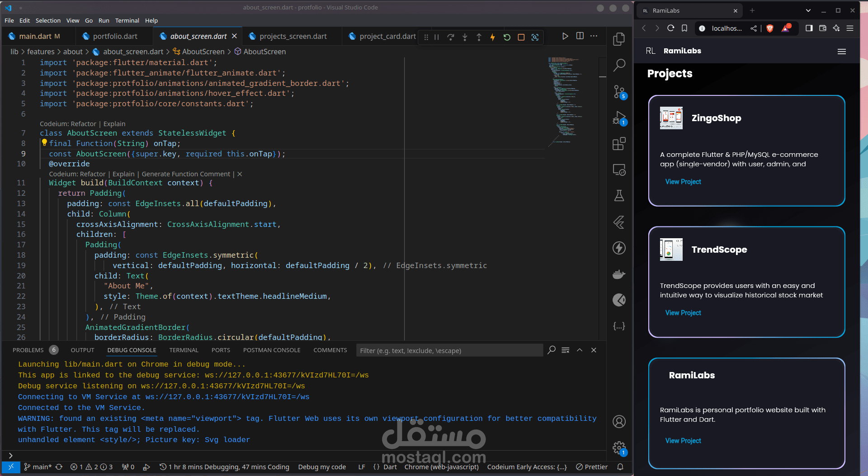Open the POSTMAN CONSOLE panel tab
Viewport: 868px width, 476px height.
point(272,350)
